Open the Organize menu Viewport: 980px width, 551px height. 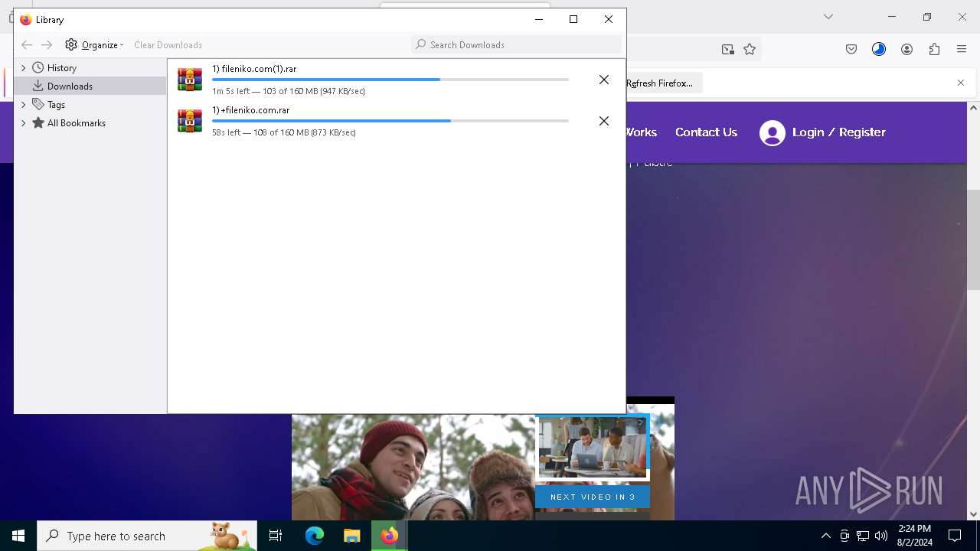tap(94, 45)
